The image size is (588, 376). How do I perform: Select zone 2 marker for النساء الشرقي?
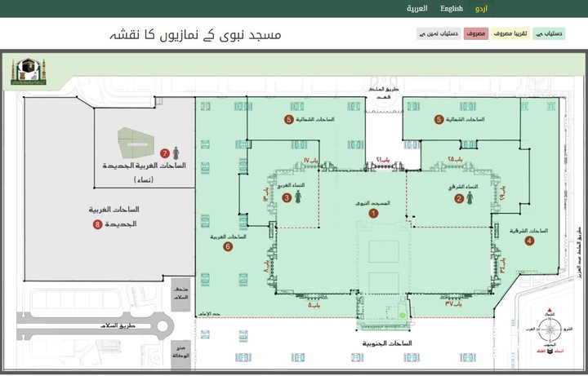coord(459,198)
